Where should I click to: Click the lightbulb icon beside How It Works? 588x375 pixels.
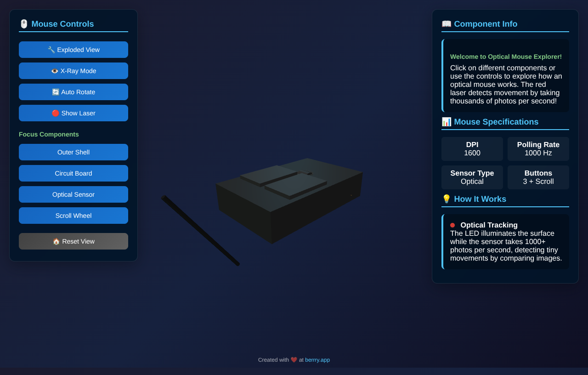point(446,199)
